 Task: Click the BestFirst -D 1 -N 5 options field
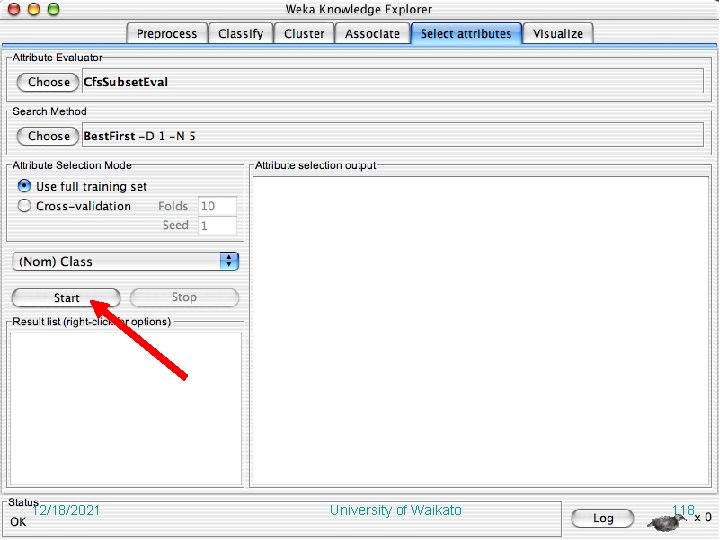pyautogui.click(x=393, y=135)
